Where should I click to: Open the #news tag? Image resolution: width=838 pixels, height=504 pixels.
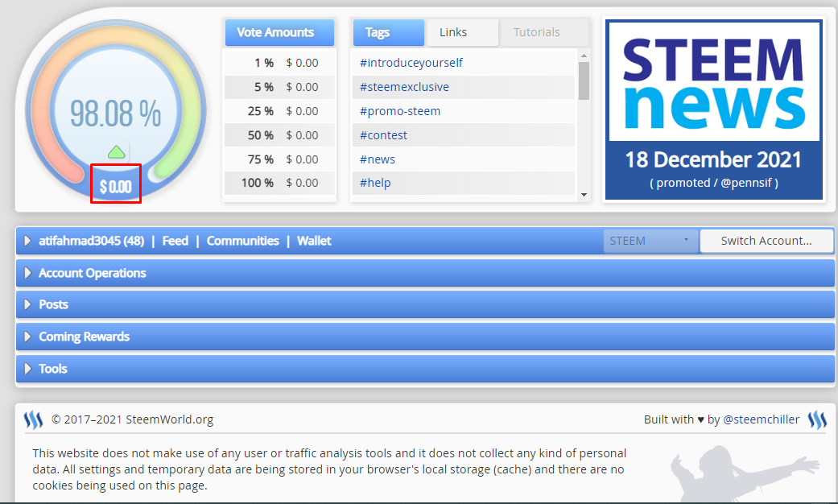point(378,159)
